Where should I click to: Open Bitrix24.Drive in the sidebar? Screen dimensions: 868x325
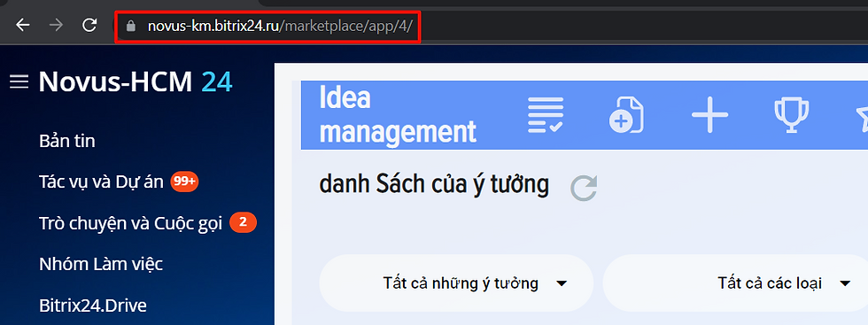tap(92, 305)
